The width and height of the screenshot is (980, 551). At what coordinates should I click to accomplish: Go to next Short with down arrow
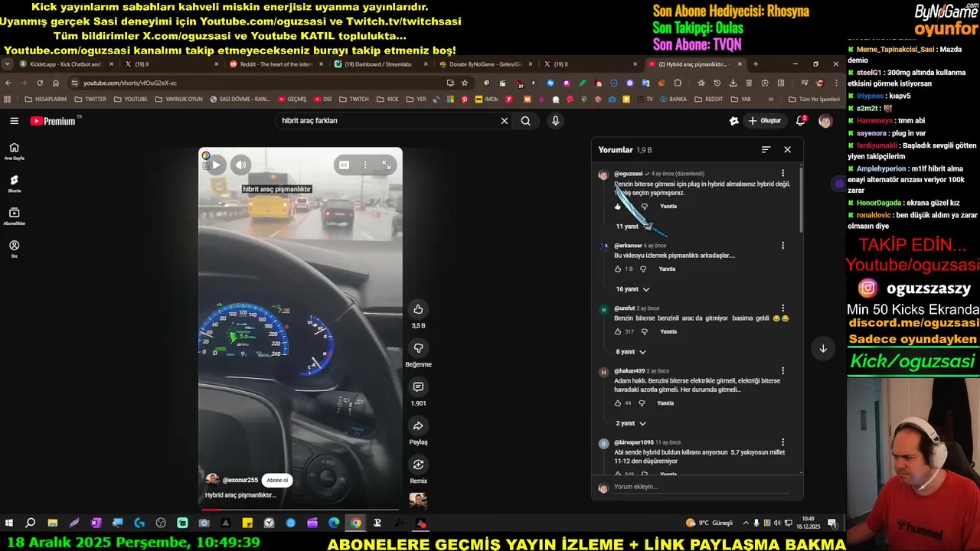(823, 348)
